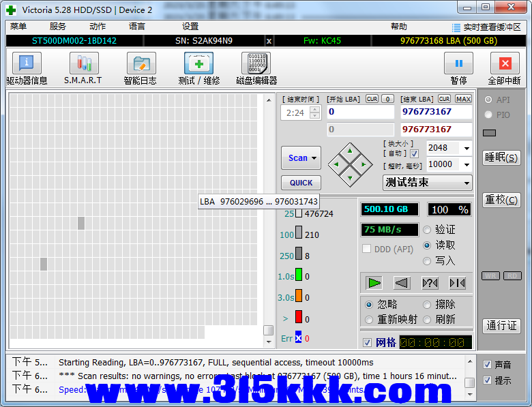Select the 忽略 ignore radio button
This screenshot has height=407, width=532.
pyautogui.click(x=369, y=305)
